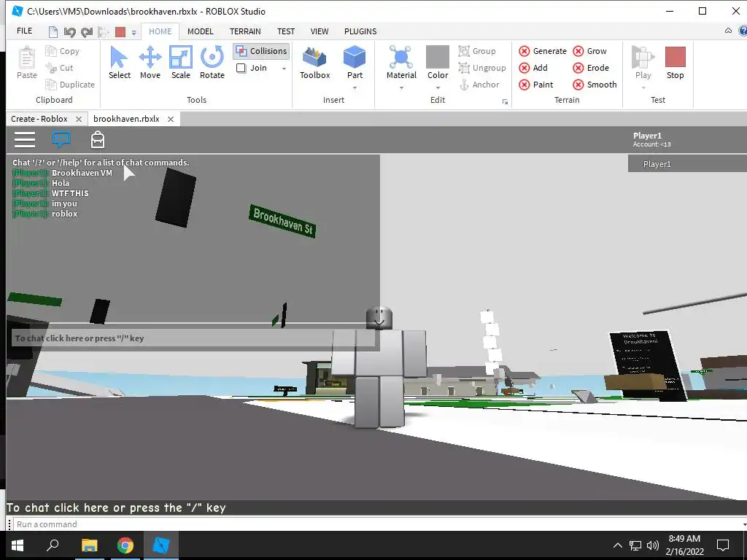Group the selected objects
The width and height of the screenshot is (747, 560).
tap(477, 51)
